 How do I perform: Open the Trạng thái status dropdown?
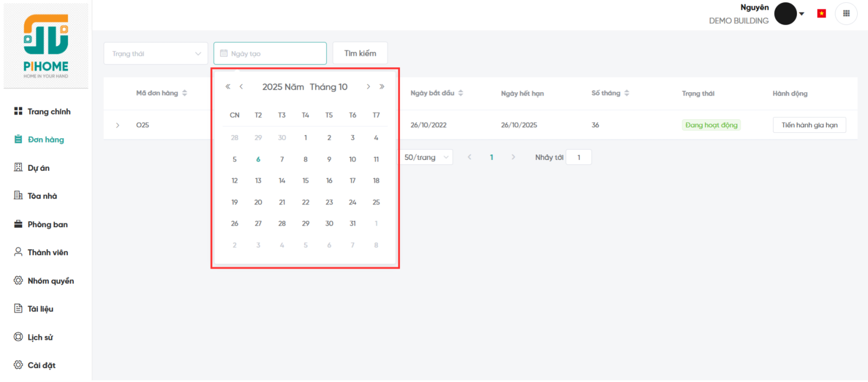156,54
